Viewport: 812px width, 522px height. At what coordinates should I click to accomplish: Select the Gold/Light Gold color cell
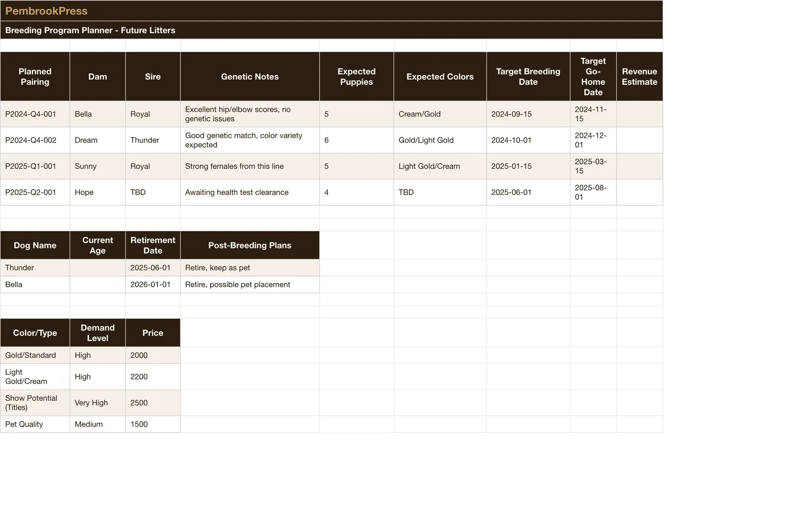click(x=440, y=140)
